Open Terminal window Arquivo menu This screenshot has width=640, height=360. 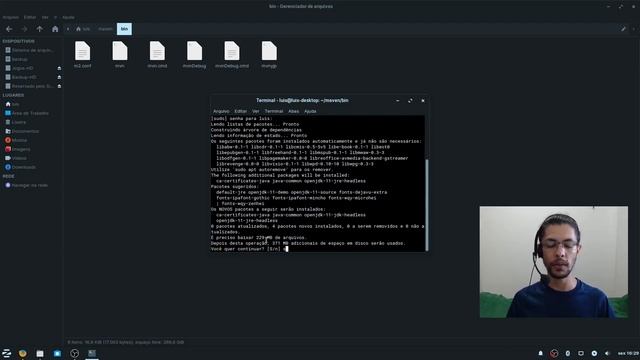221,111
